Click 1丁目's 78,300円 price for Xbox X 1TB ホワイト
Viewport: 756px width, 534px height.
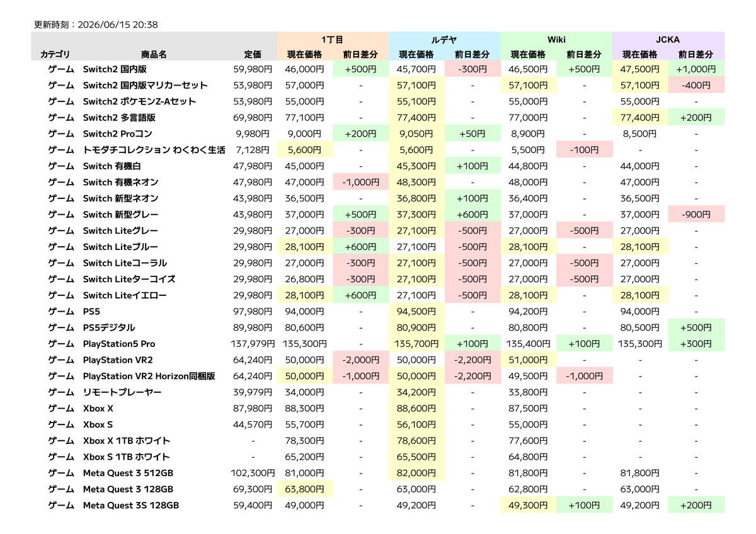(306, 441)
